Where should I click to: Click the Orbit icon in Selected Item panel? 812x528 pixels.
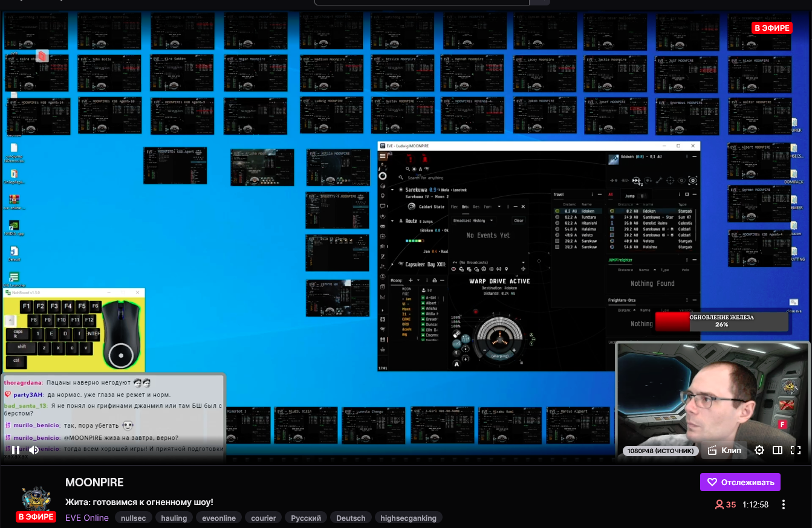point(648,181)
